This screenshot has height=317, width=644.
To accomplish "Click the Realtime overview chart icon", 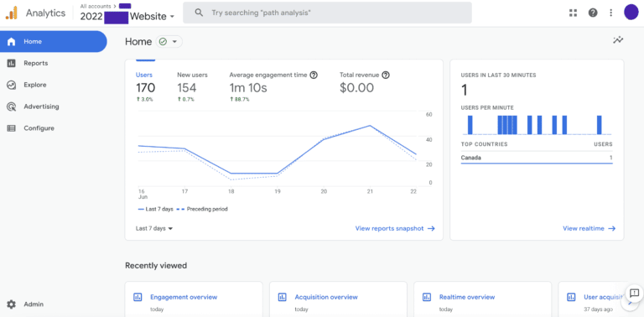I will click(427, 297).
